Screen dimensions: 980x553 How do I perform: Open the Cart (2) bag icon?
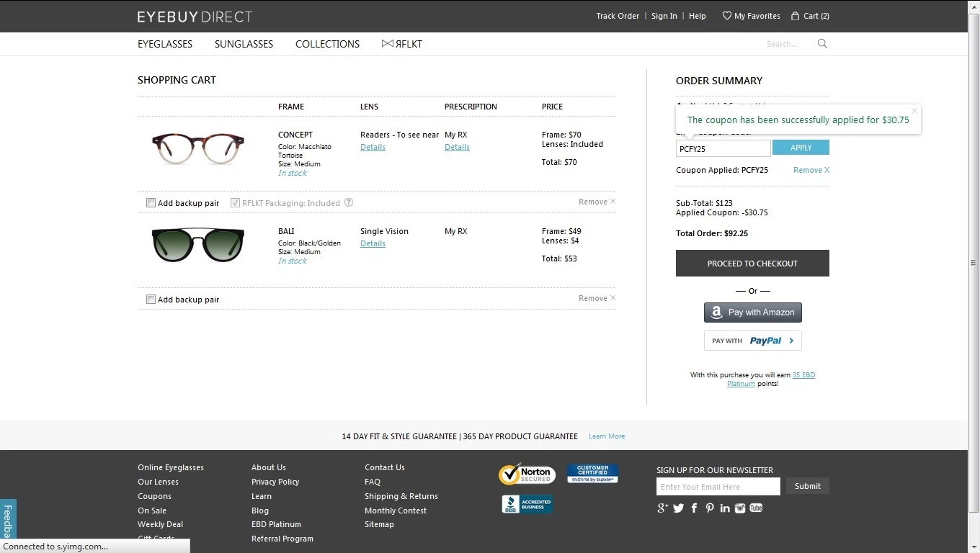click(x=796, y=16)
